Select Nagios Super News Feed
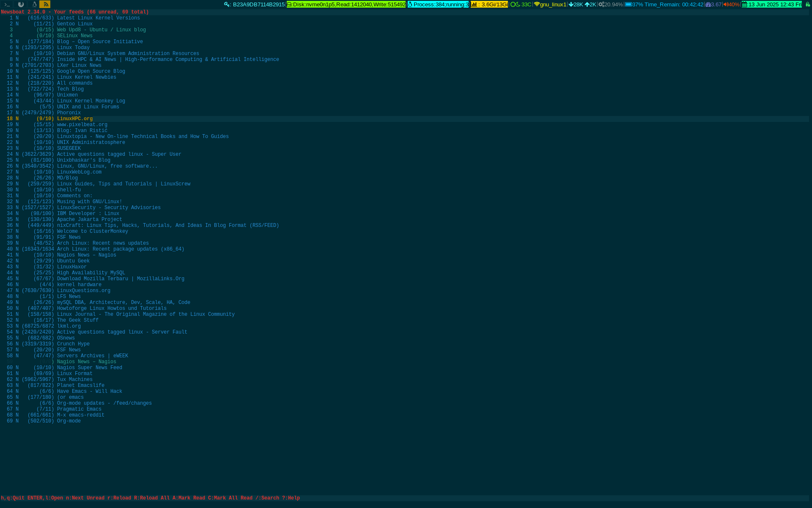Viewport: 812px width, 508px height. (x=89, y=367)
